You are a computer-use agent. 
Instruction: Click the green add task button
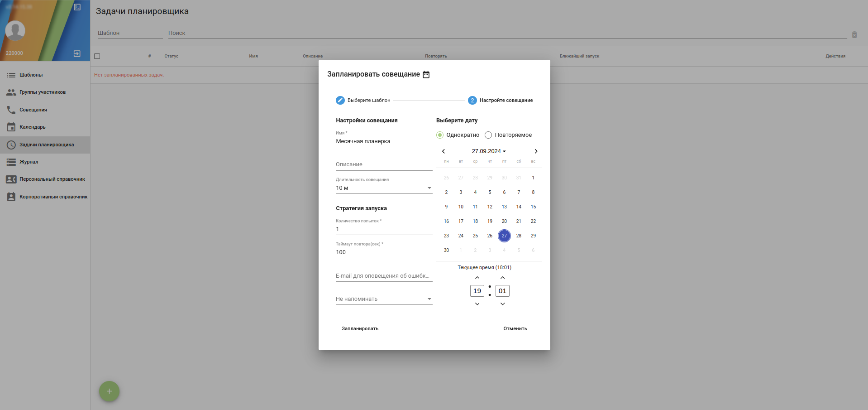pos(109,391)
